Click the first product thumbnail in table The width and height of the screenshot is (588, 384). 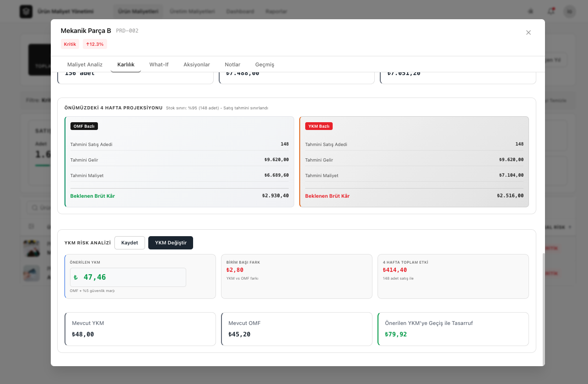point(32,248)
